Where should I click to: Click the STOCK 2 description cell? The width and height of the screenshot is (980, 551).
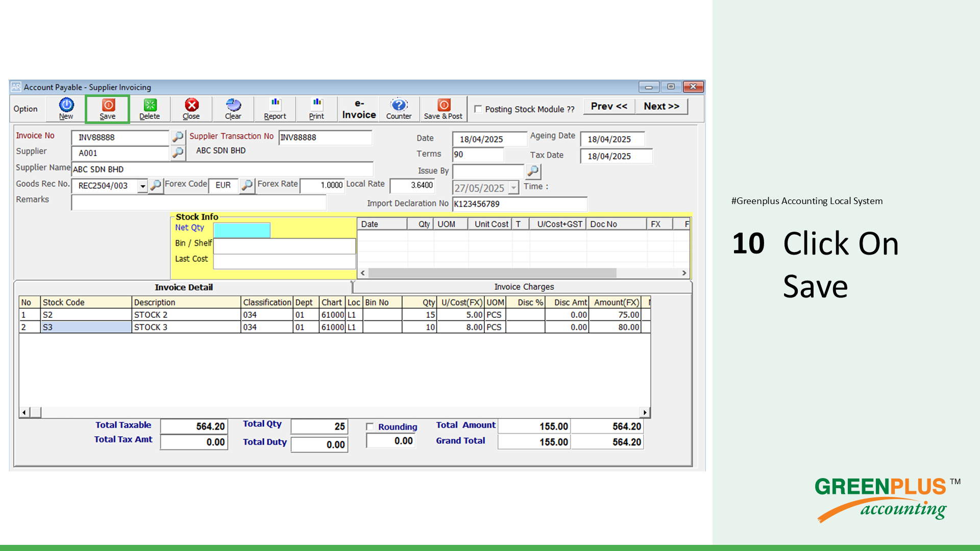click(186, 315)
